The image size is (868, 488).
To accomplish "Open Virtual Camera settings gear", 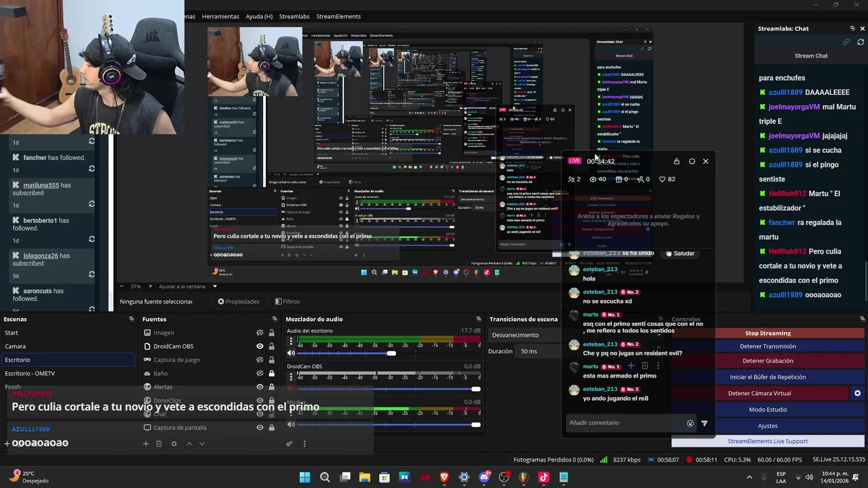I will pyautogui.click(x=857, y=393).
